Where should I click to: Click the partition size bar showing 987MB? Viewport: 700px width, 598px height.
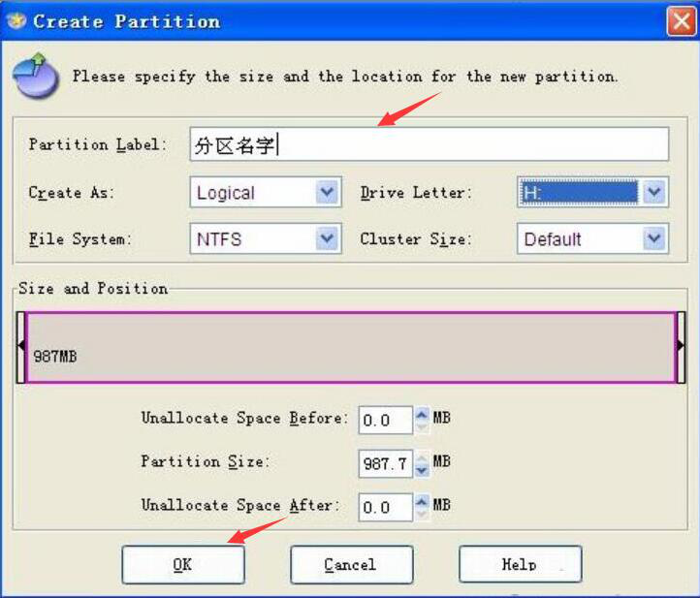(x=351, y=347)
